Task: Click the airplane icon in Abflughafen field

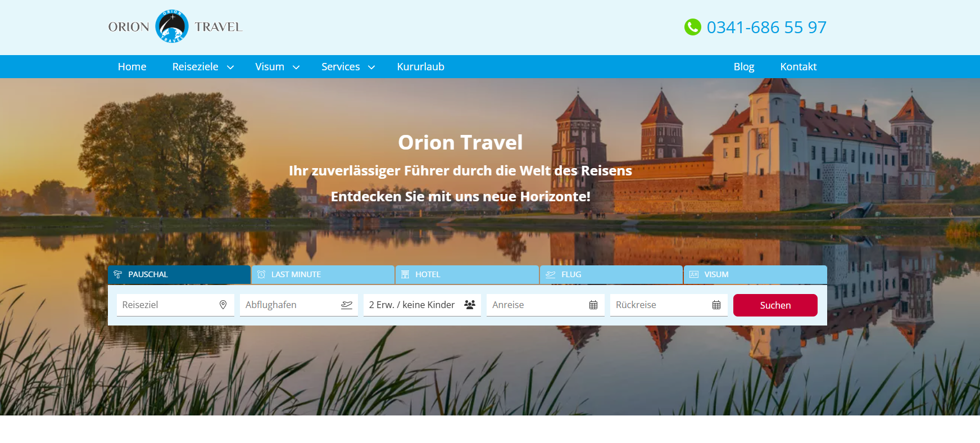Action: coord(347,305)
